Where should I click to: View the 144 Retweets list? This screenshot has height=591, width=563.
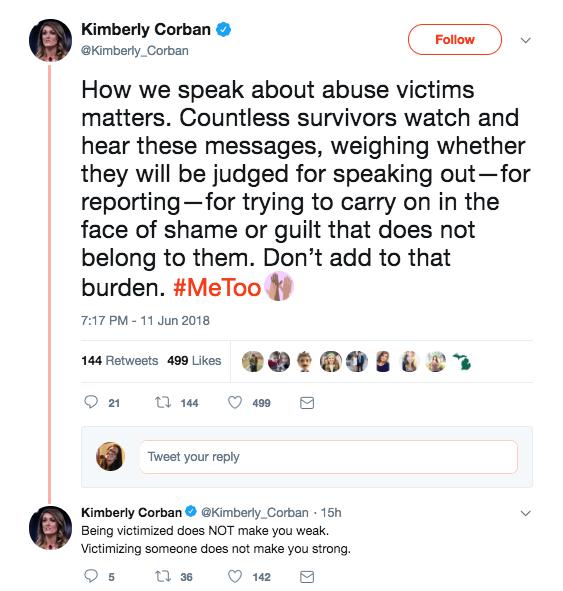(x=119, y=361)
